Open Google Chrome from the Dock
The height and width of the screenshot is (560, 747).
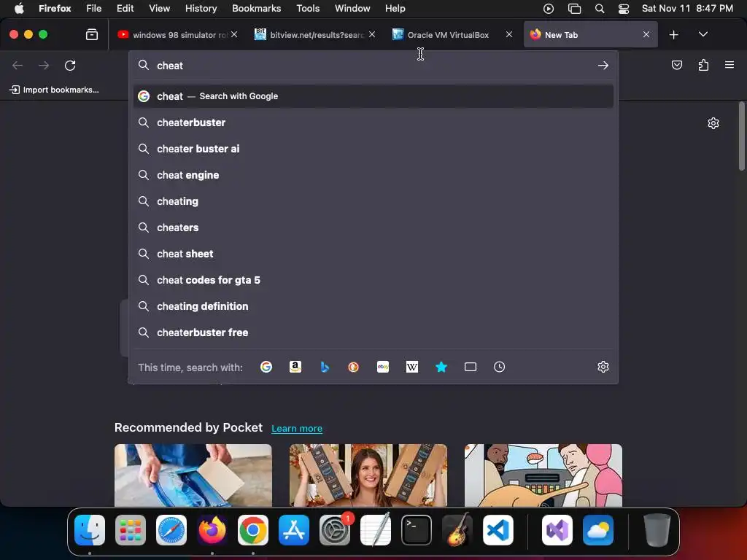point(253,530)
